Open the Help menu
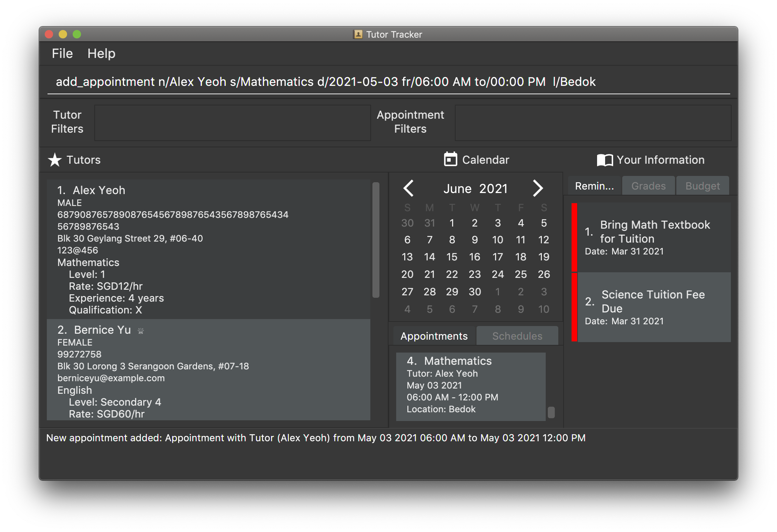Screen dimensions: 777x532 click(x=101, y=53)
